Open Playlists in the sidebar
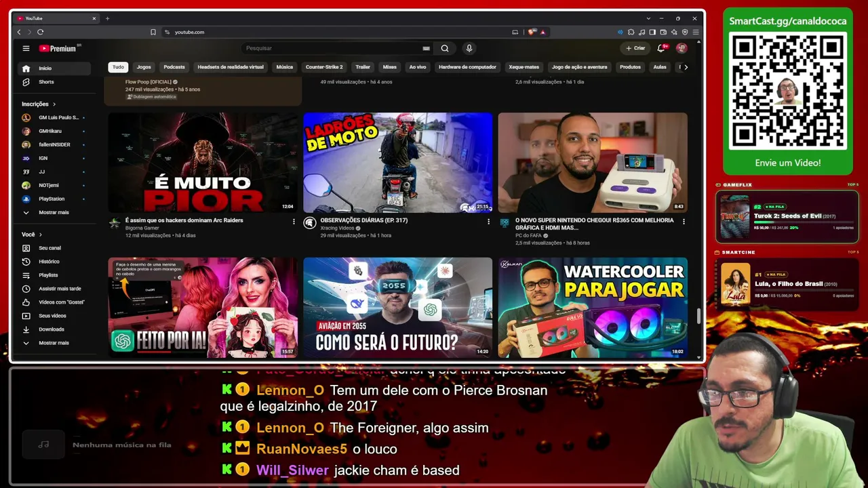 point(54,275)
